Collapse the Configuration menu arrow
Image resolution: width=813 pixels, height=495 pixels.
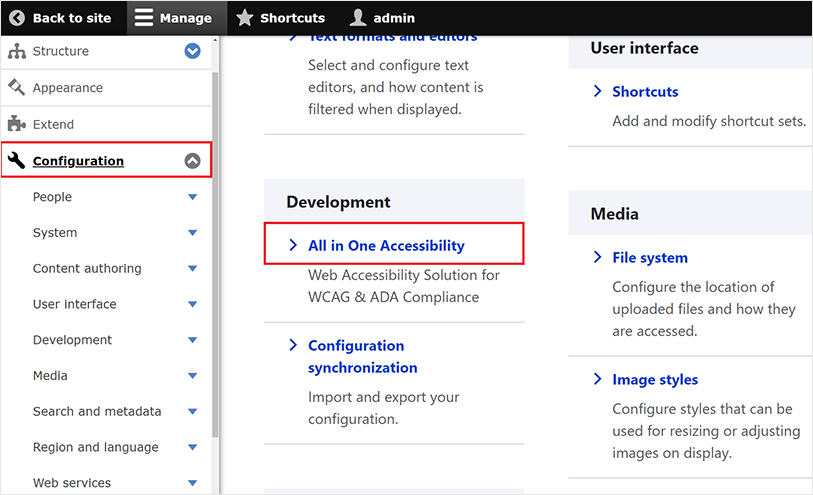(192, 161)
